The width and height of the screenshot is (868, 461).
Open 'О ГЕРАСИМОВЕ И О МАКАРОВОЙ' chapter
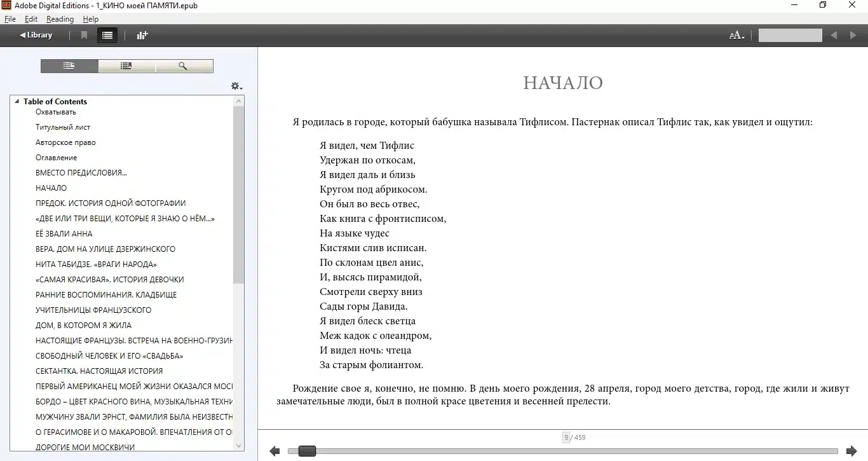click(134, 432)
